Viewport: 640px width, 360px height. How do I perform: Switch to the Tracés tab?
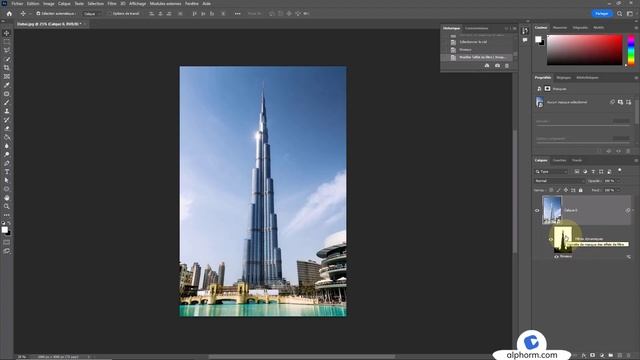[577, 160]
